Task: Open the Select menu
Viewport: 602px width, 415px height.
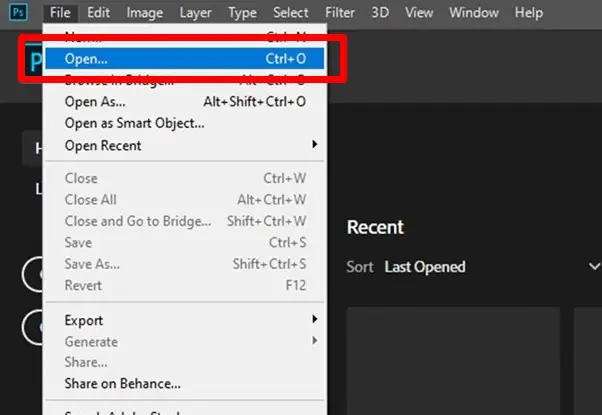Action: coord(291,13)
